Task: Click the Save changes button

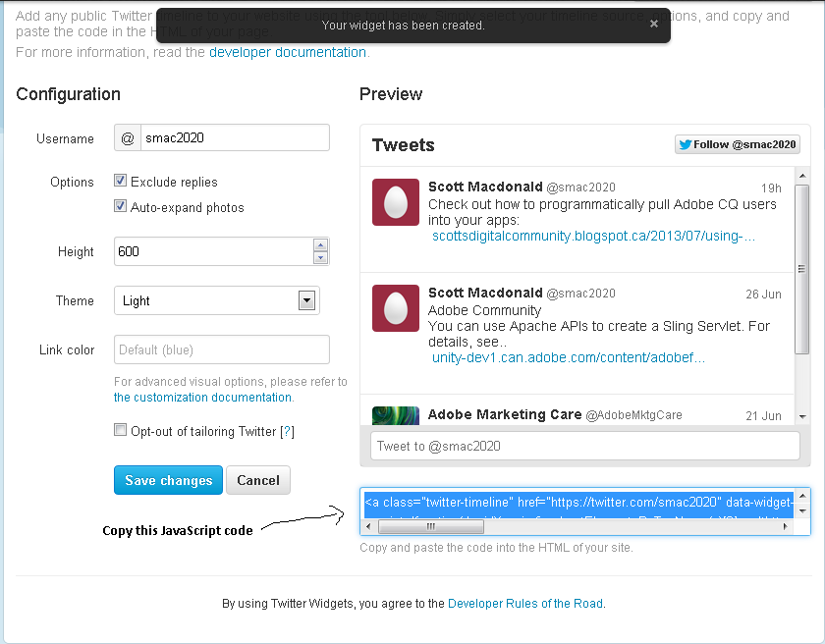Action: [x=168, y=480]
